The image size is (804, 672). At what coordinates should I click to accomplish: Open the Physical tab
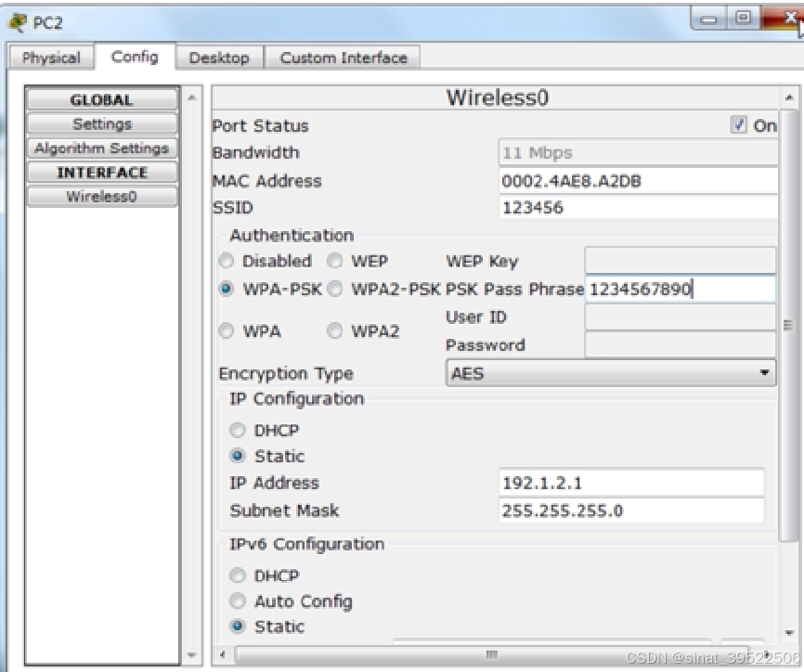point(51,58)
